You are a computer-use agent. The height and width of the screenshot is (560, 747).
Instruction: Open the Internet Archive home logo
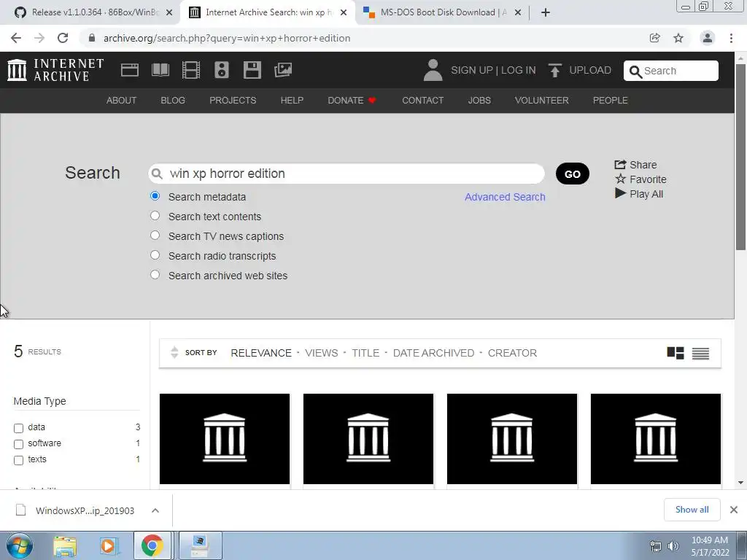55,70
